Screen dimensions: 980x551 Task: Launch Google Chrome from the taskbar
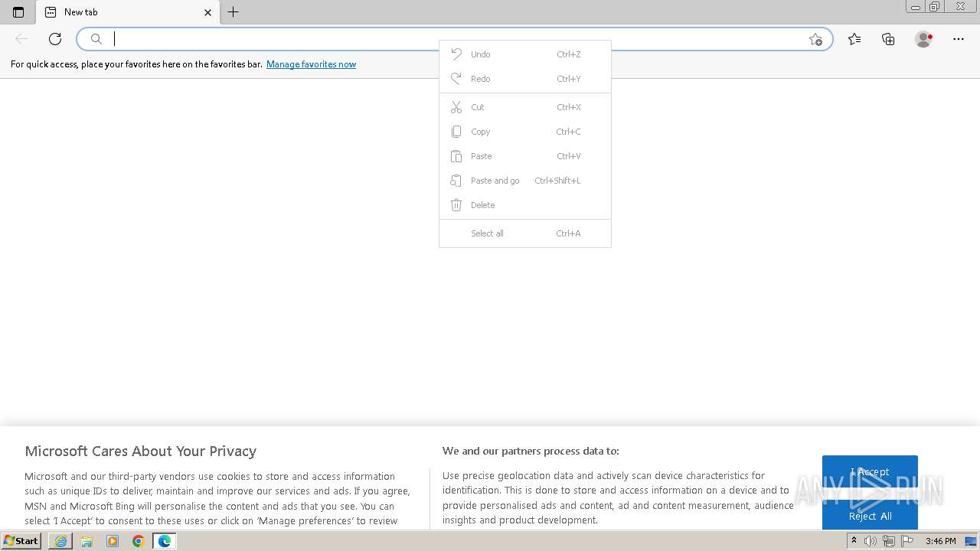pos(139,541)
